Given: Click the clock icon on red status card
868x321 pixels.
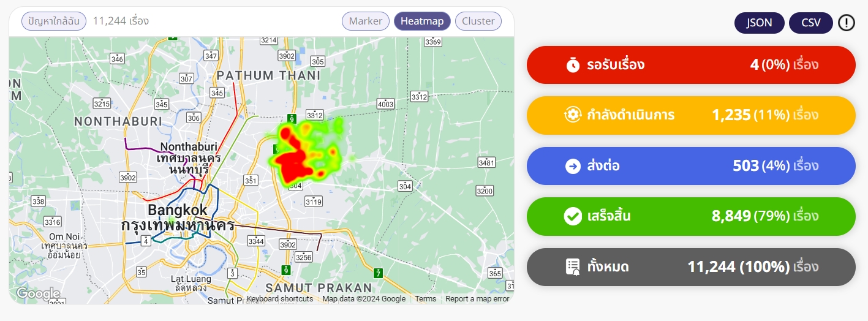Looking at the screenshot, I should pos(573,65).
